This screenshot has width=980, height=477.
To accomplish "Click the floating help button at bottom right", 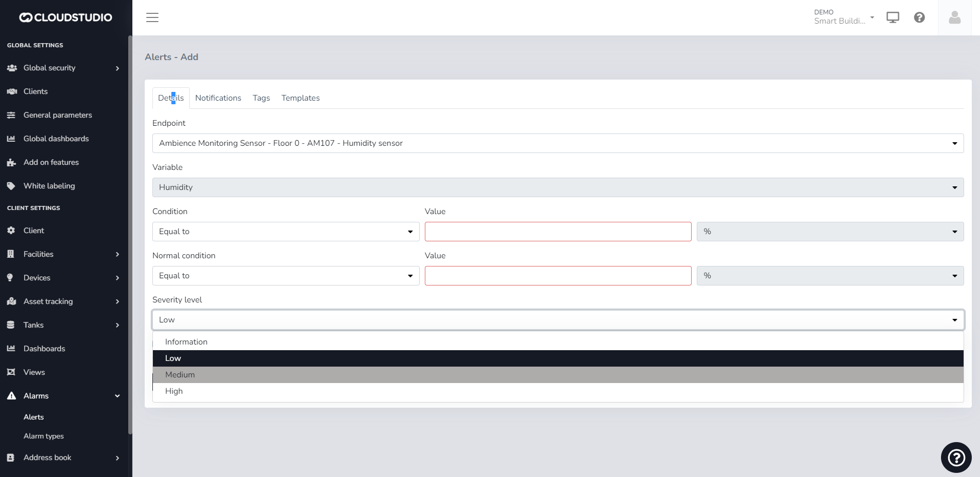I will [956, 457].
